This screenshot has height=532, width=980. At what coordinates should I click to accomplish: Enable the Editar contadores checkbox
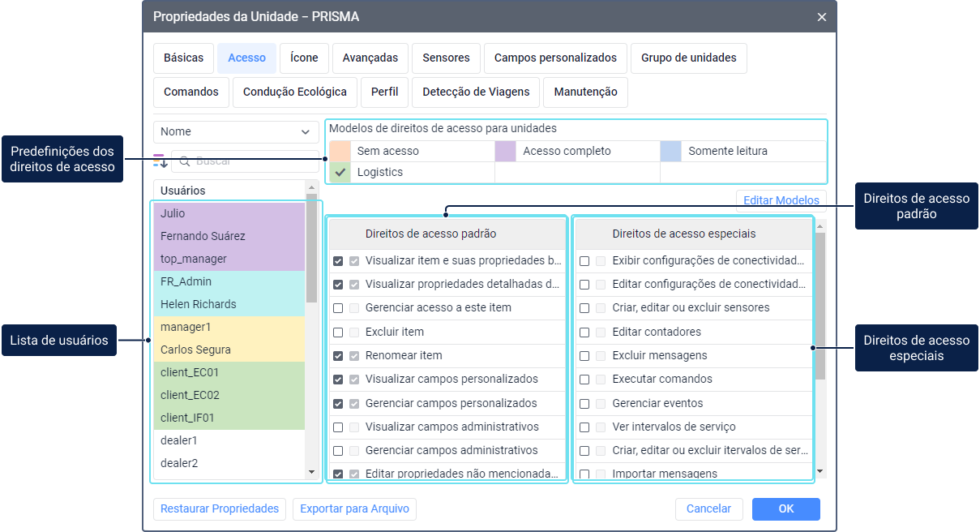[x=584, y=332]
